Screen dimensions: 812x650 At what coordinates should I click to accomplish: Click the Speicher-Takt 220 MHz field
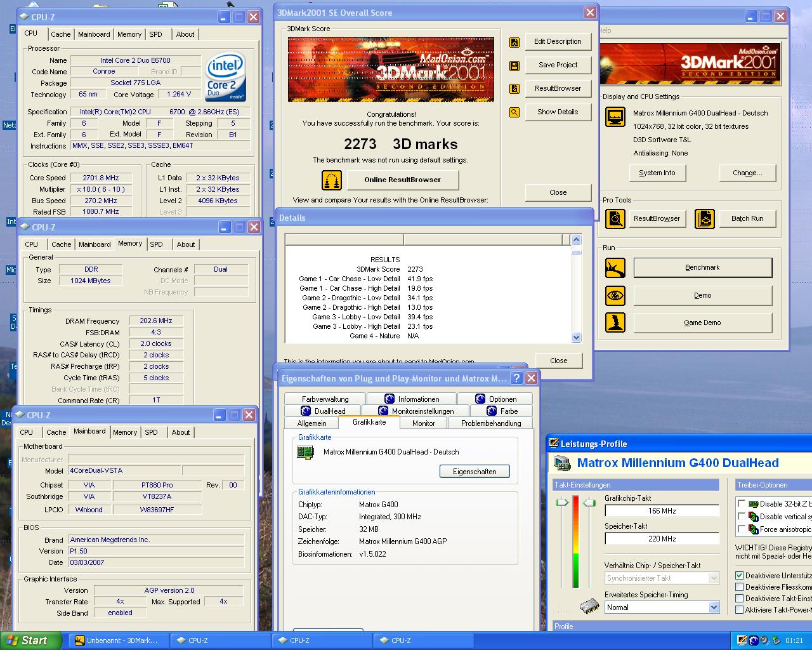[662, 539]
